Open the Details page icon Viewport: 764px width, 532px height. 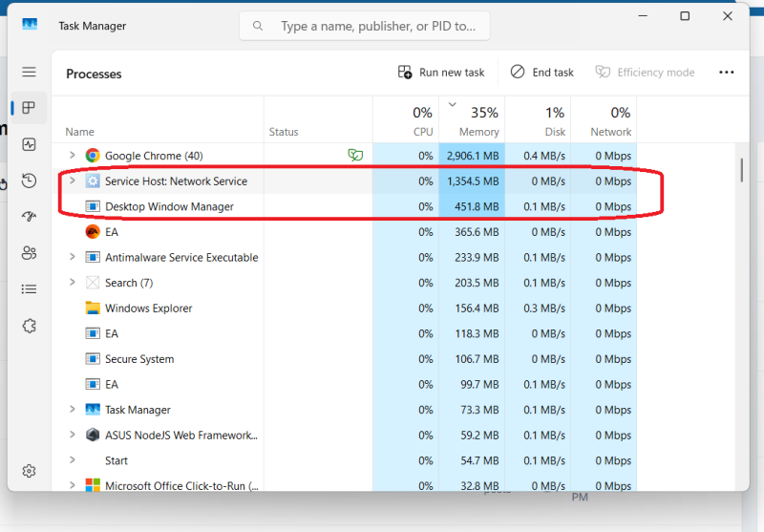[29, 289]
